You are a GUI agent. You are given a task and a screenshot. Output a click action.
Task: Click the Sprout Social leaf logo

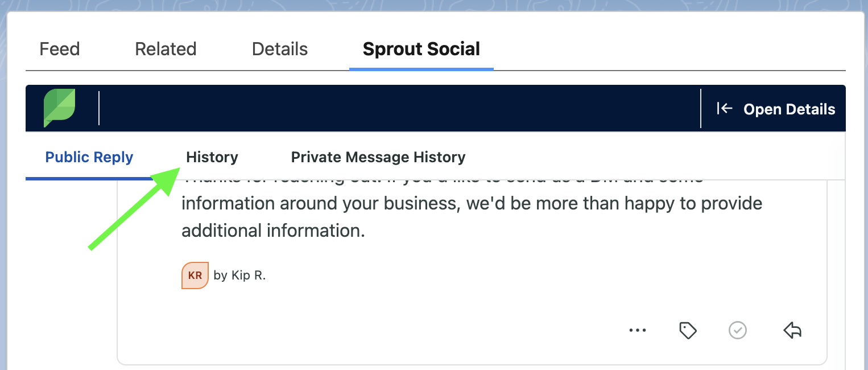pos(60,108)
